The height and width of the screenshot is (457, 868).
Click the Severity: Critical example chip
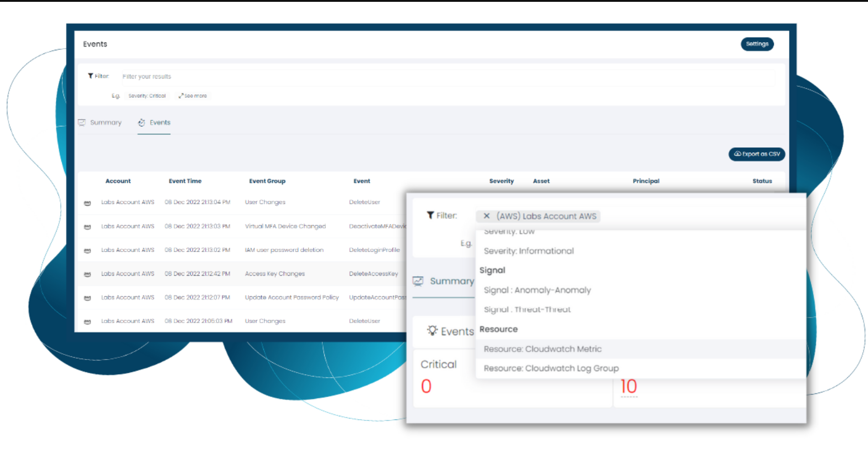coord(147,96)
